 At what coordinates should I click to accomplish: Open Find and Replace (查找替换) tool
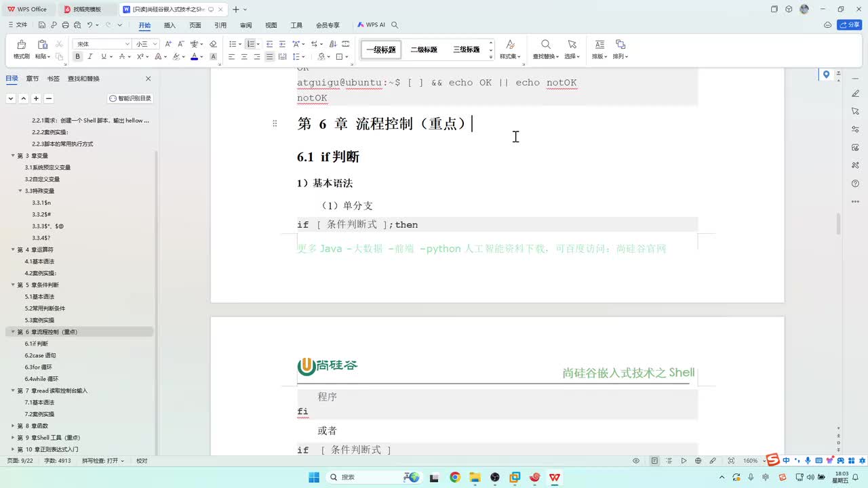coord(545,49)
